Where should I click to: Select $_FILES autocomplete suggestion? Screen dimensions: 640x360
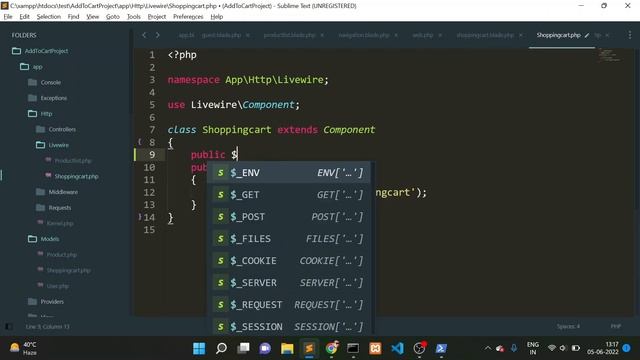click(x=288, y=239)
